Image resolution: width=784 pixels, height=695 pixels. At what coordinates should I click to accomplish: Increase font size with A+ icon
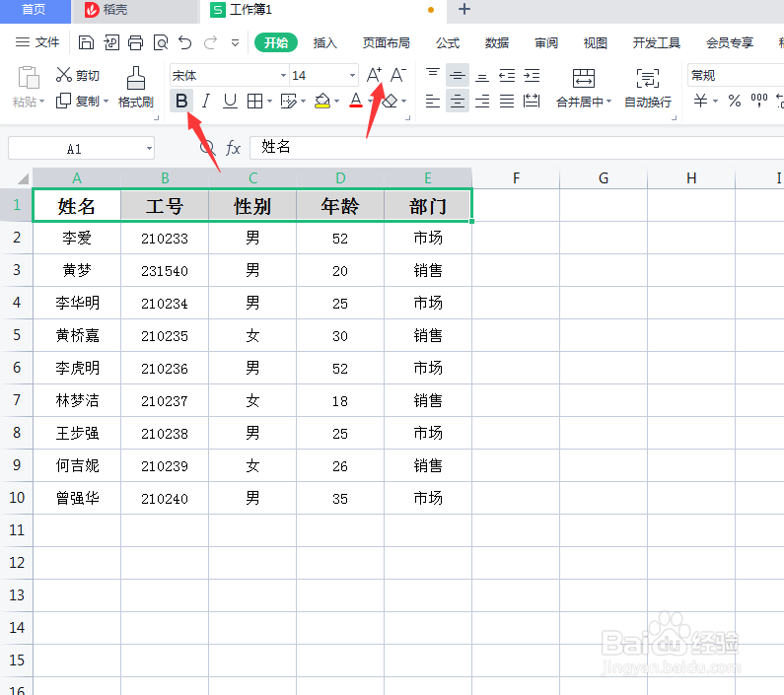coord(374,75)
